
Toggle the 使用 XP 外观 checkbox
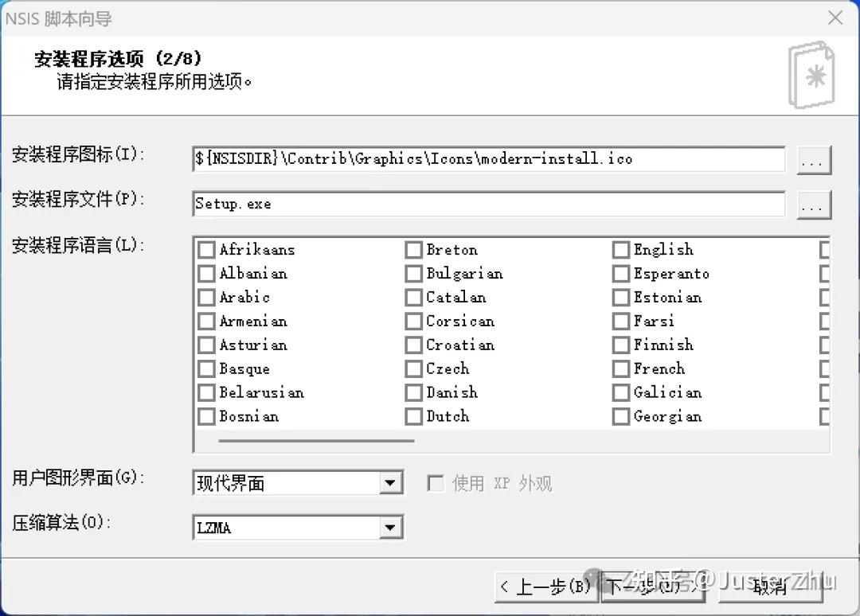(436, 481)
